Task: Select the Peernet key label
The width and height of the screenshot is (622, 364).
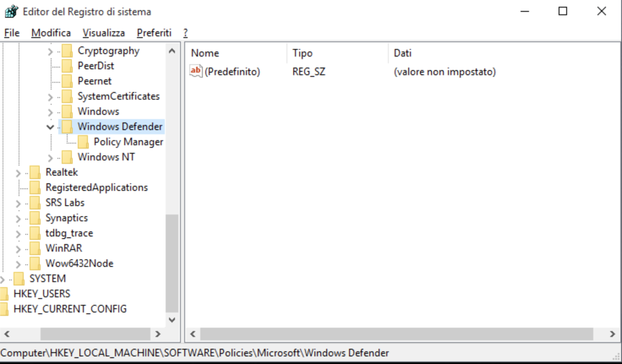Action: (95, 81)
